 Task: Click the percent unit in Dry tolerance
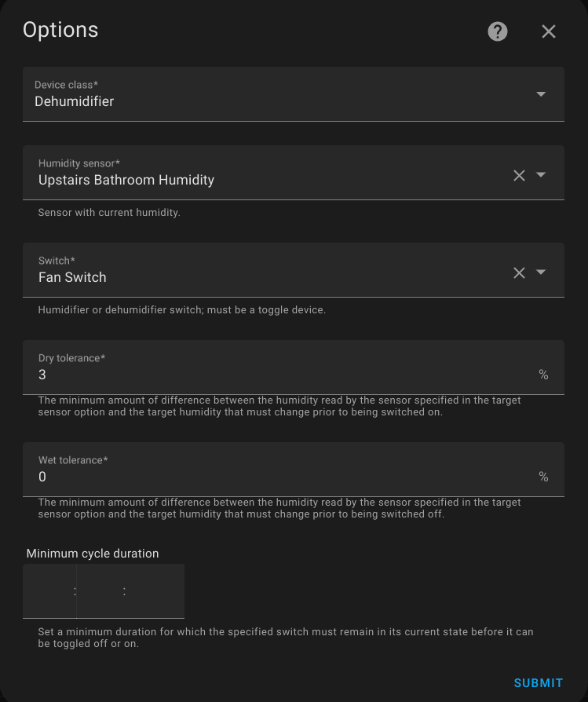coord(543,375)
